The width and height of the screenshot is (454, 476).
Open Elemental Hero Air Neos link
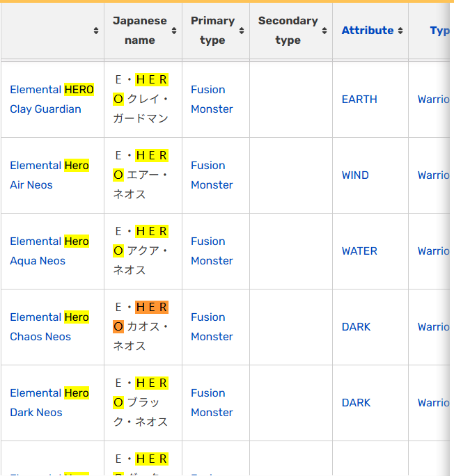[x=49, y=175]
